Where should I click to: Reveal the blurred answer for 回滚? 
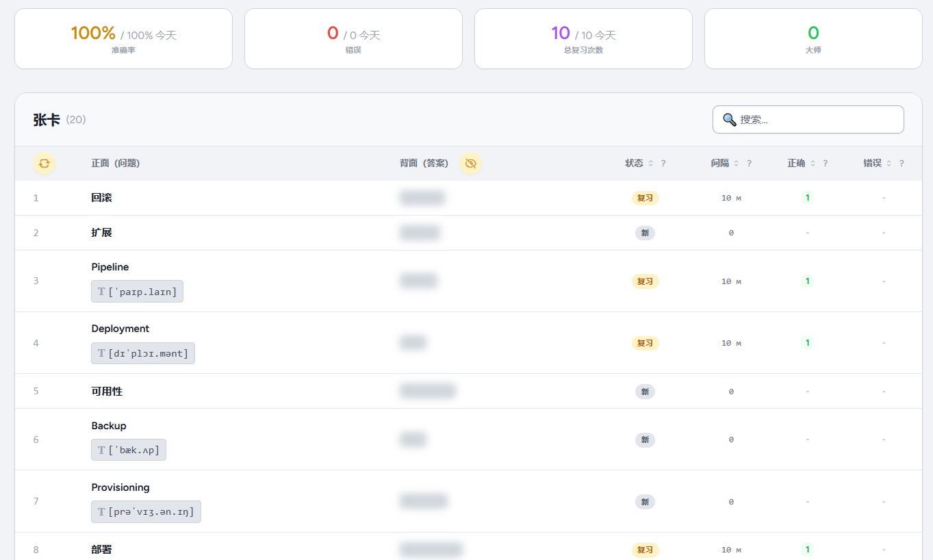422,199
